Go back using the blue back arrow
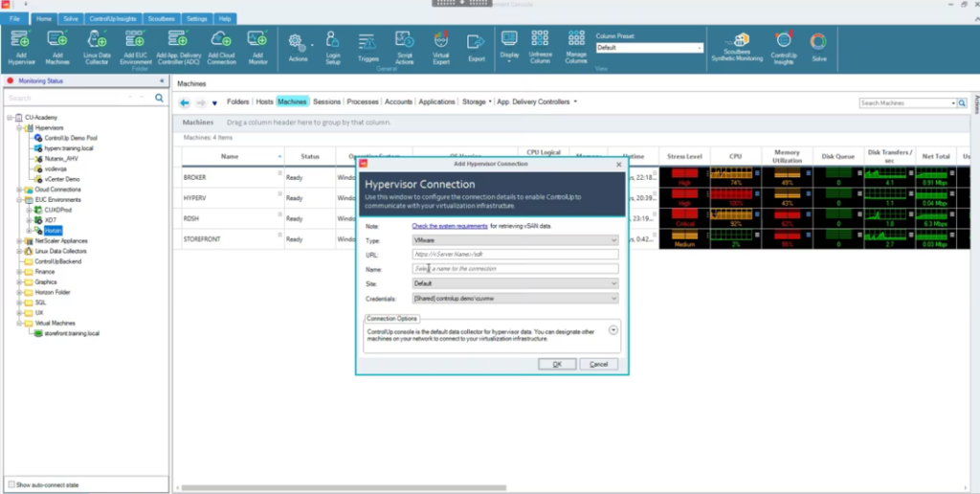The image size is (980, 494). (x=185, y=102)
